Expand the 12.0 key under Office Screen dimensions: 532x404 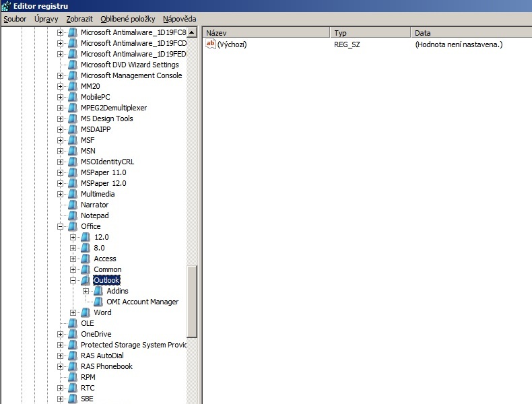[73, 238]
